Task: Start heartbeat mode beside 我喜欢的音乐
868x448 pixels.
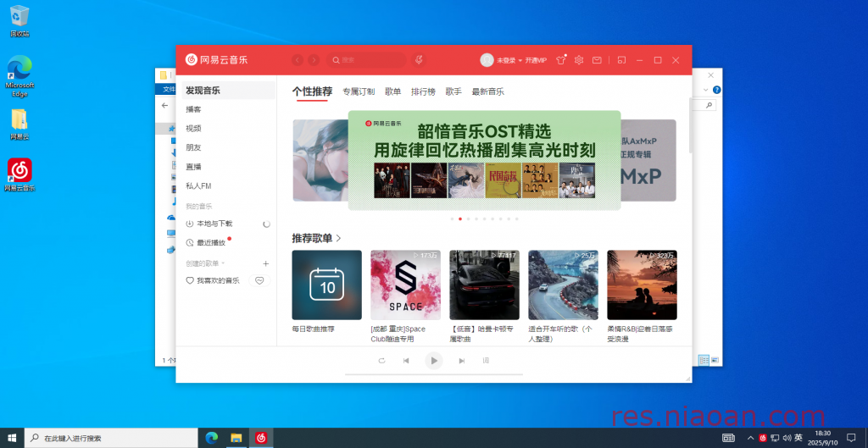Action: (x=259, y=281)
